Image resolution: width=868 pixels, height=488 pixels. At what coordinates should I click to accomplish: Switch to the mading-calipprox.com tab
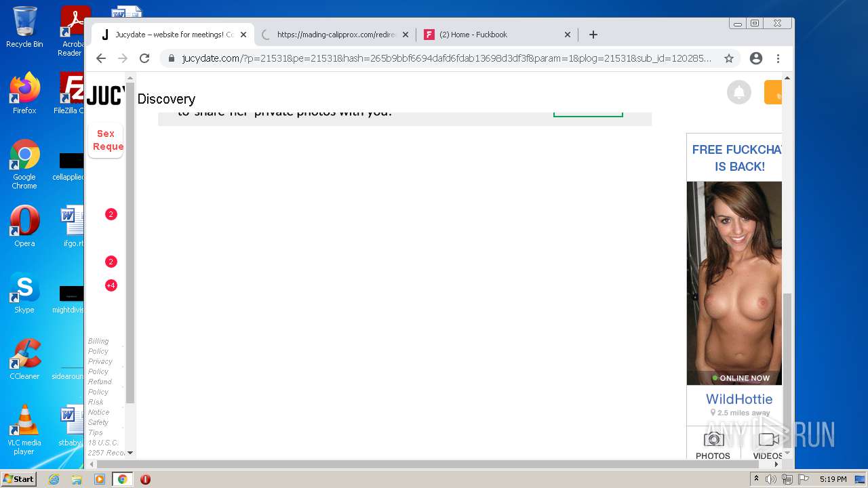click(335, 35)
